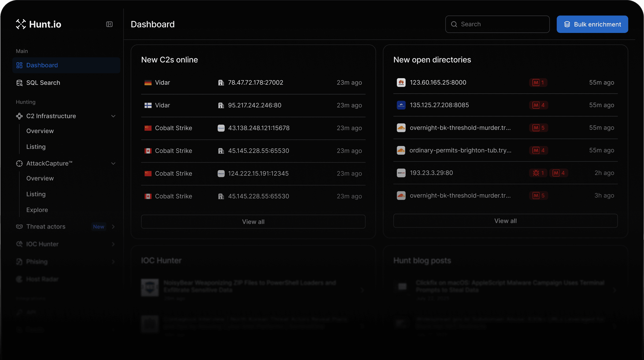Collapse the sidebar panel icon
This screenshot has width=644, height=360.
coord(109,24)
